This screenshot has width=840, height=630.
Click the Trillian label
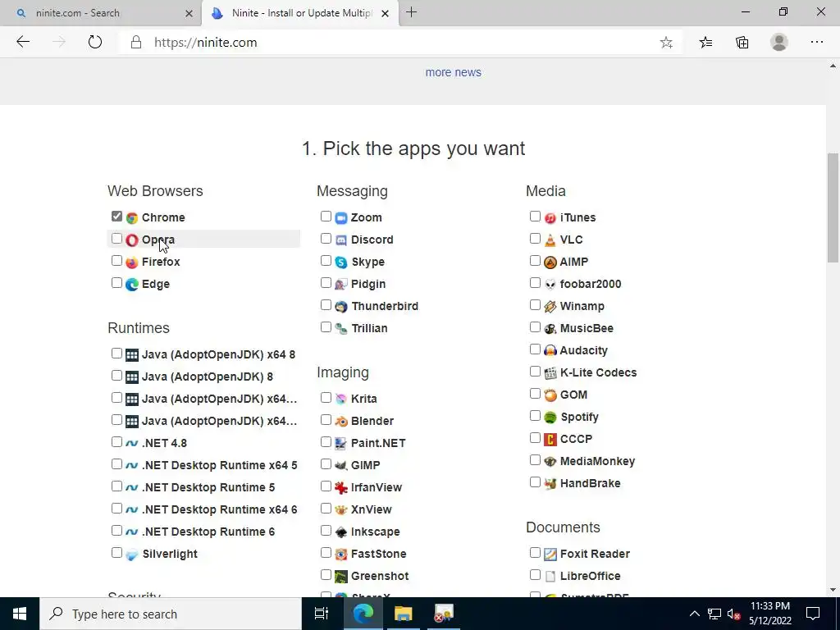(x=369, y=329)
